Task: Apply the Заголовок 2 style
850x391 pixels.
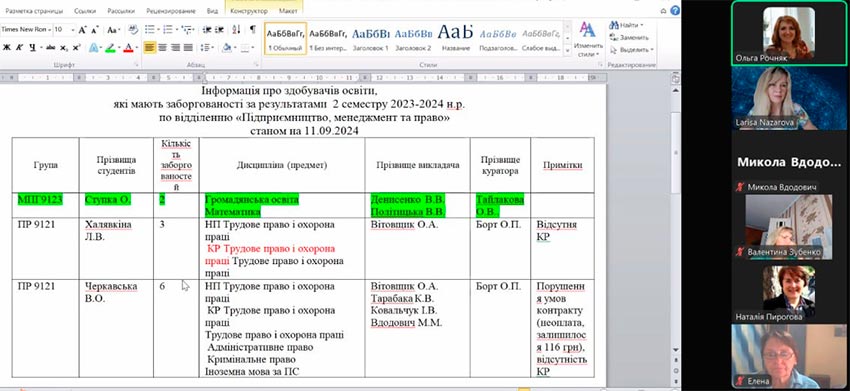Action: pos(413,39)
